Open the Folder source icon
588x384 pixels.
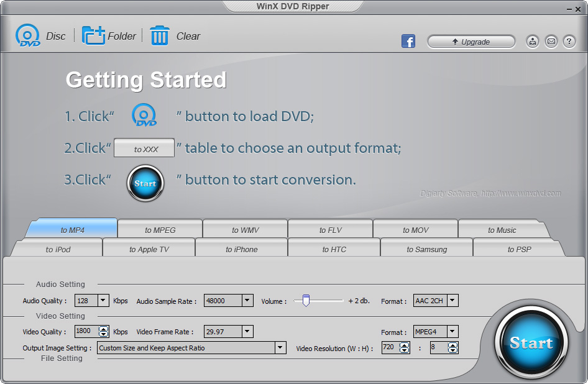coord(94,36)
